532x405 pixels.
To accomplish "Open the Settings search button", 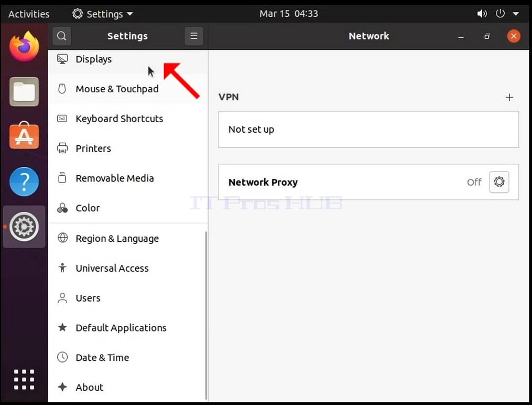I will pyautogui.click(x=62, y=36).
